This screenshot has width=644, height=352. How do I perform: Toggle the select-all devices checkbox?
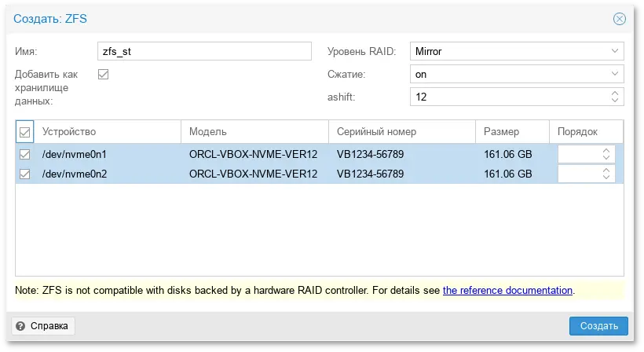[24, 132]
